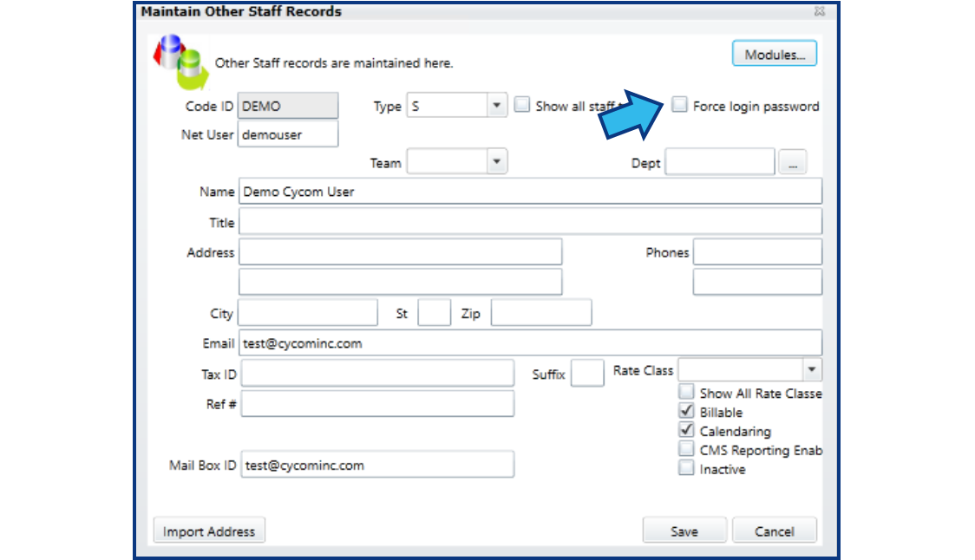Click the Dept browse "..." button
The width and height of the screenshot is (975, 560).
tap(793, 161)
